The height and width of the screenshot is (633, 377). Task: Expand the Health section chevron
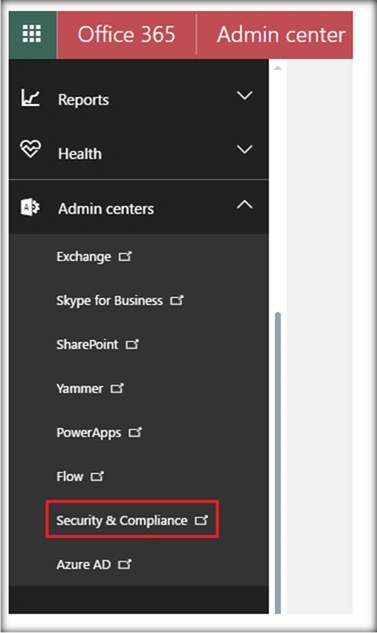click(x=245, y=149)
